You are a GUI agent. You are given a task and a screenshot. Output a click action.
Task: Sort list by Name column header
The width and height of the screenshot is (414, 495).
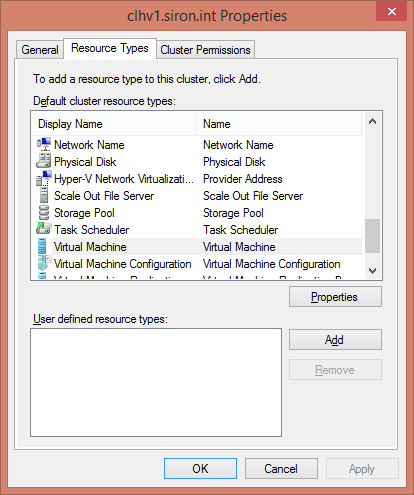pyautogui.click(x=279, y=124)
